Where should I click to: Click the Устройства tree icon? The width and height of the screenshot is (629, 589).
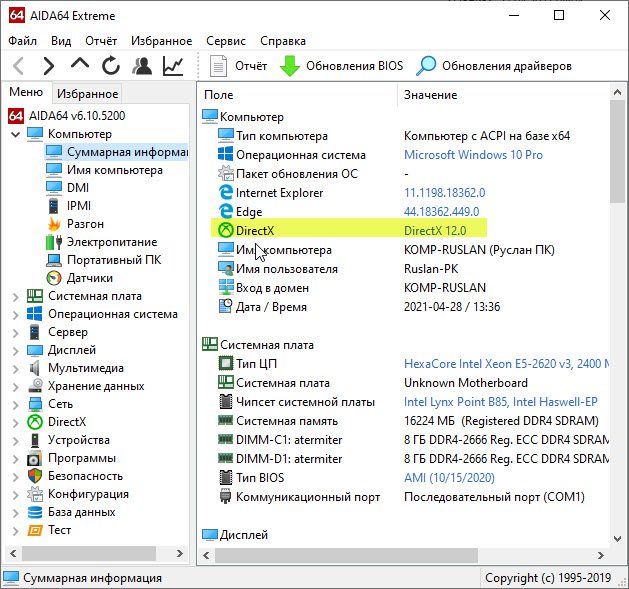(35, 440)
